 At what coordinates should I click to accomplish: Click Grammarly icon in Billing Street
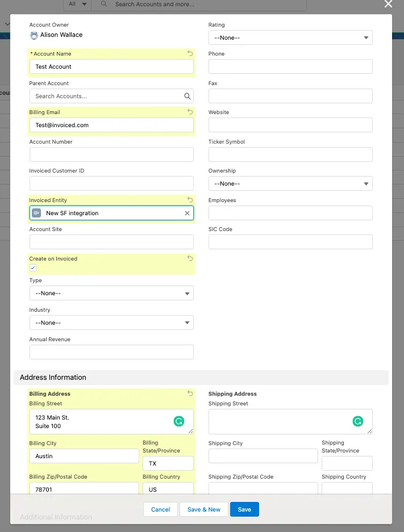[x=179, y=421]
